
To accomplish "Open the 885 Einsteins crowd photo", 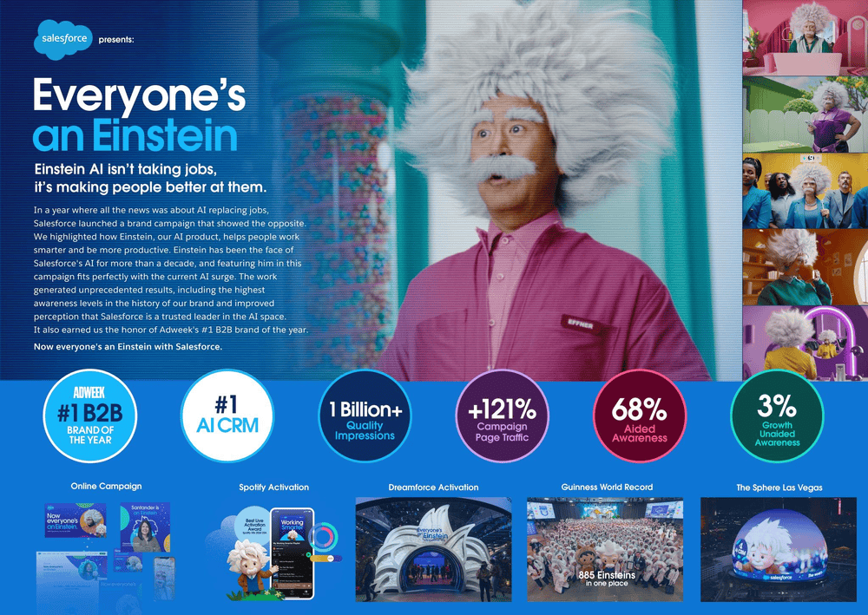I will 605,549.
